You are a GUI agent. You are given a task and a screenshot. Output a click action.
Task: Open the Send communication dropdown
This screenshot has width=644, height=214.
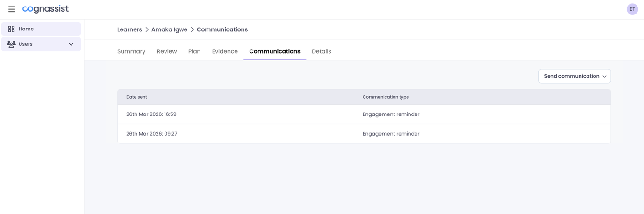[x=574, y=76]
